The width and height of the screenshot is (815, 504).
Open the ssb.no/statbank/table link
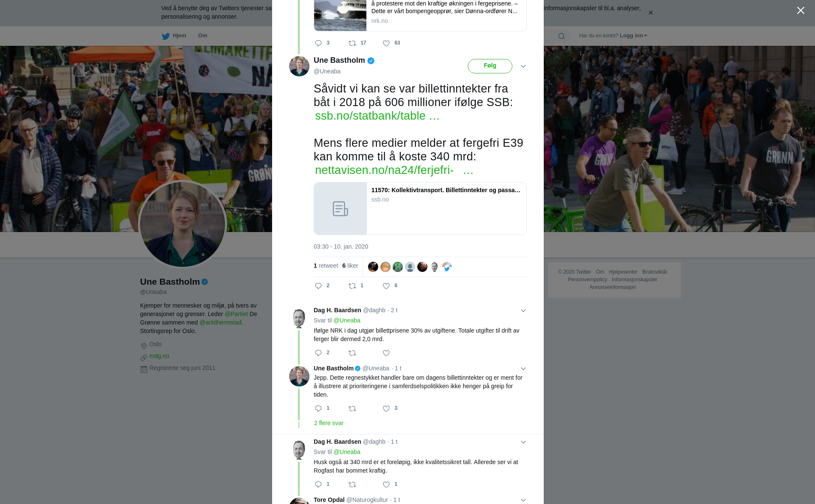coord(377,116)
